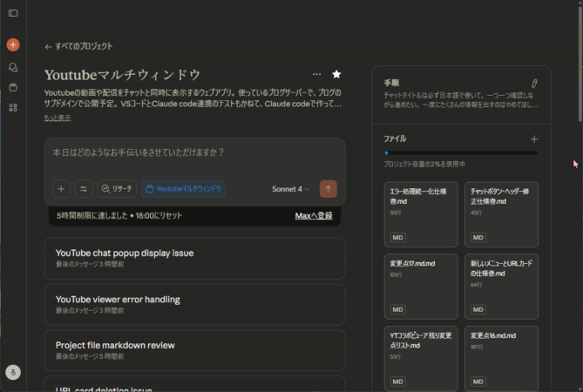Click the 5時間制限に達しました limit notice
The width and height of the screenshot is (583, 392).
[x=119, y=216]
